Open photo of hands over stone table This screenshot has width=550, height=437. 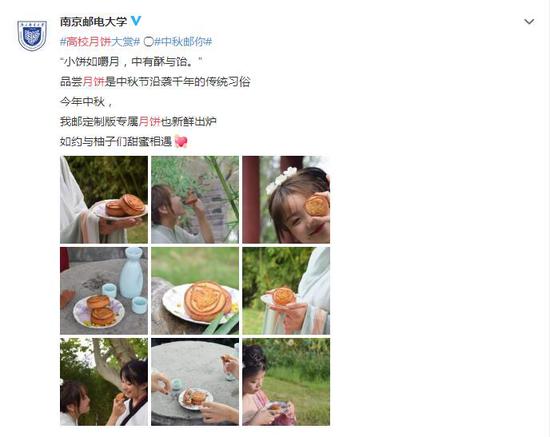195,382
